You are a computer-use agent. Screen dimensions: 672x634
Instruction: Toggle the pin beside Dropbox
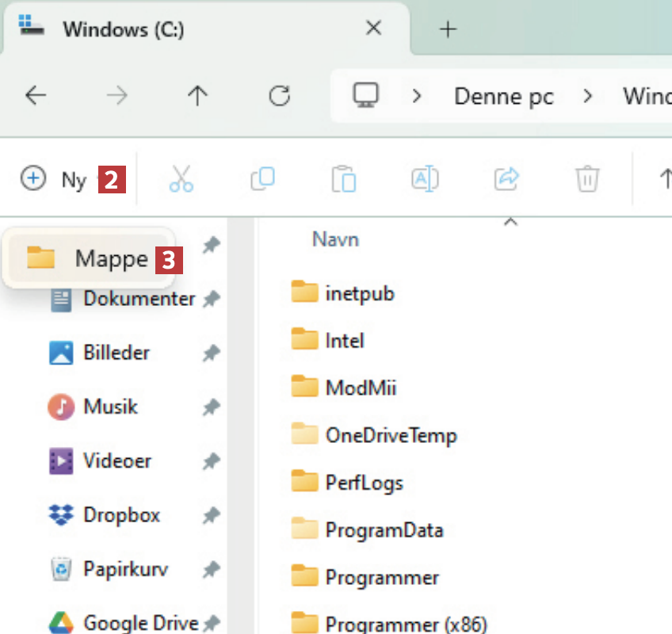[x=211, y=516]
